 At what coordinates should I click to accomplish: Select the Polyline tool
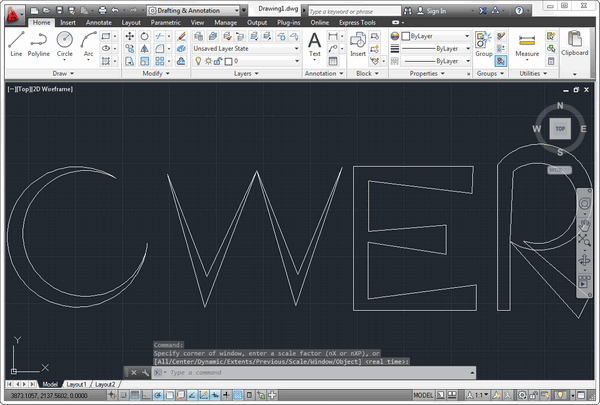click(40, 44)
